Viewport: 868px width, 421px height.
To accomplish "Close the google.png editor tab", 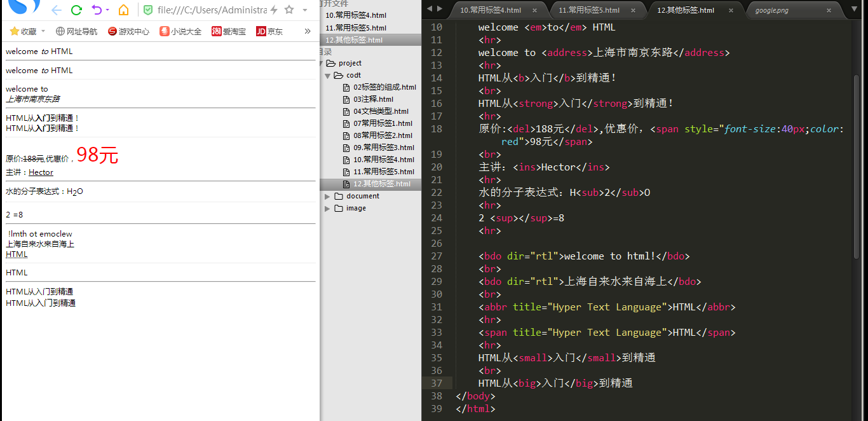I will (x=829, y=10).
